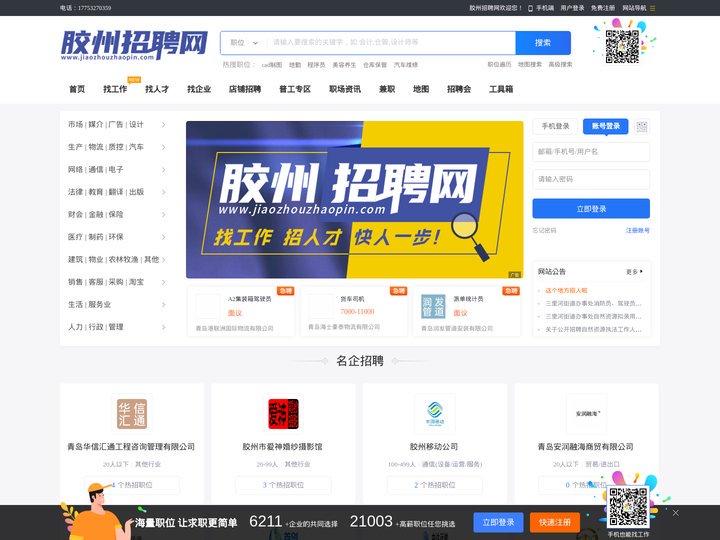
Task: Expand 人力|行政|管理 category arrow
Action: (163, 327)
